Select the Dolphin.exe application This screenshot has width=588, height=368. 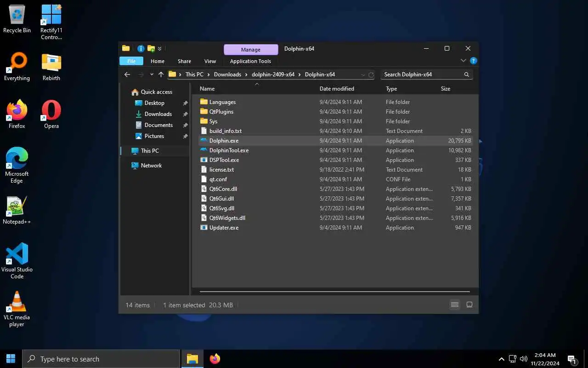tap(224, 141)
